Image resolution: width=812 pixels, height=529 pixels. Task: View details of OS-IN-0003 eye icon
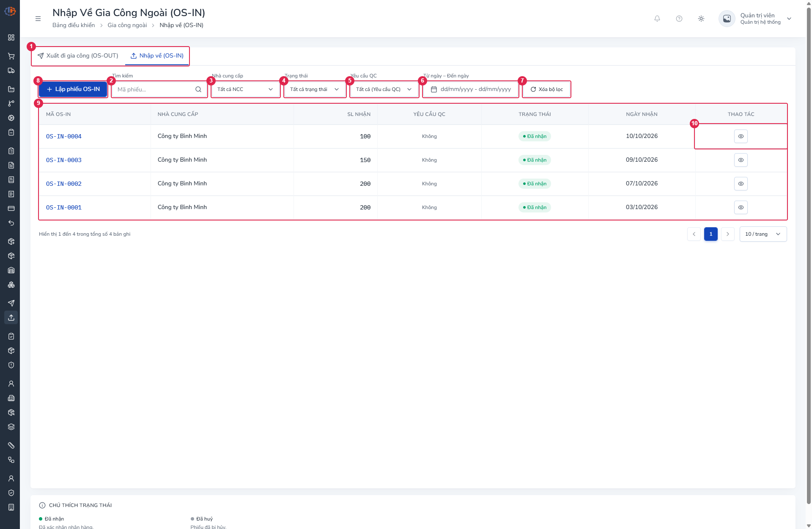(x=741, y=160)
